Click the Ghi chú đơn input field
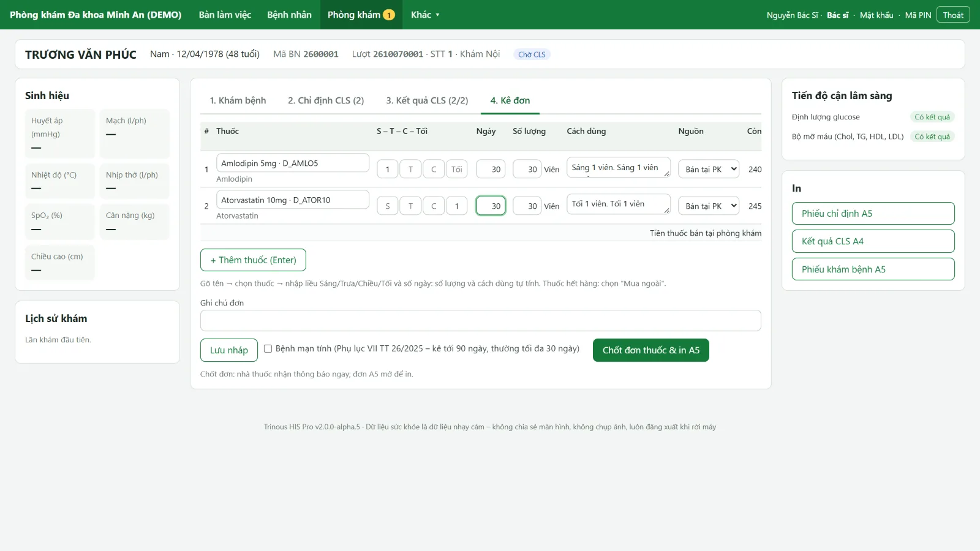 [x=481, y=321]
